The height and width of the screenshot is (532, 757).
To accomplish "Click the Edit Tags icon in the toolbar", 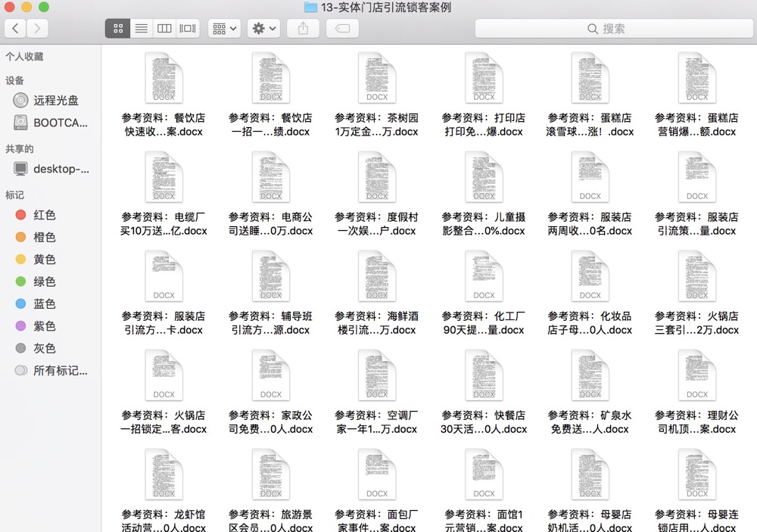I will (x=341, y=28).
